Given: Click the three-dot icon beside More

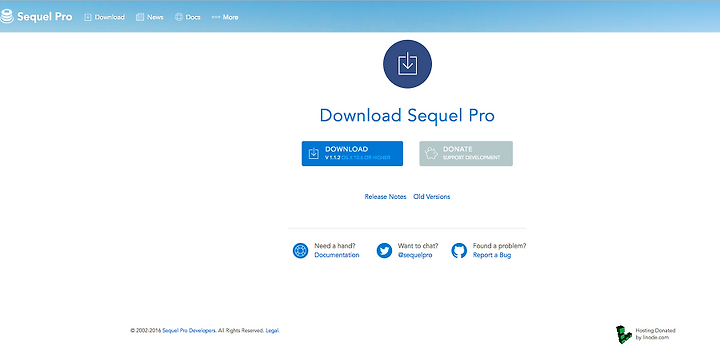Looking at the screenshot, I should (x=216, y=17).
